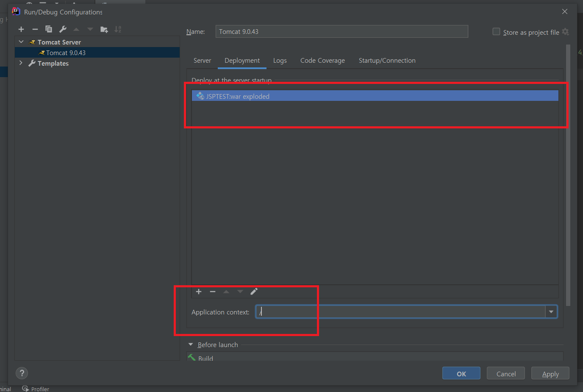The width and height of the screenshot is (583, 392).
Task: Collapse the Tomcat Server tree node
Action: (x=21, y=42)
